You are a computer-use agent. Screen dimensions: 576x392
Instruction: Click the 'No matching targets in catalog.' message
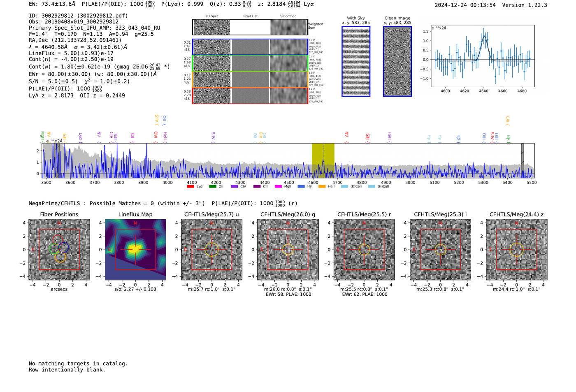(x=78, y=364)
